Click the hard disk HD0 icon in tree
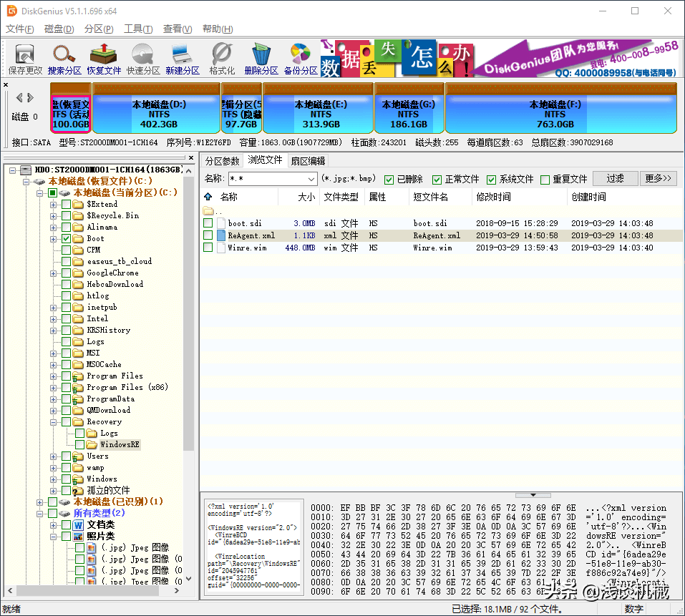The height and width of the screenshot is (616, 685). pyautogui.click(x=26, y=170)
